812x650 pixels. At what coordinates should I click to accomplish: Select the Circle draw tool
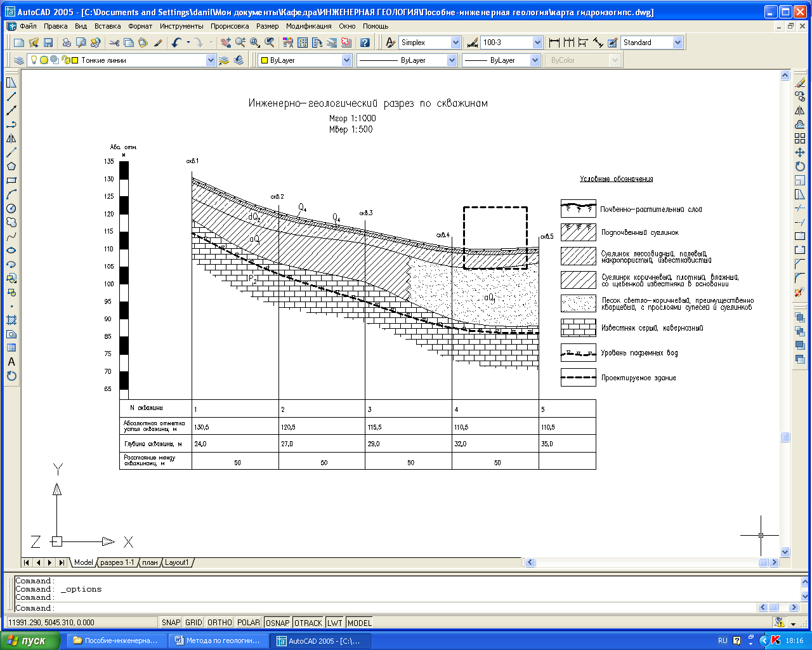click(11, 208)
